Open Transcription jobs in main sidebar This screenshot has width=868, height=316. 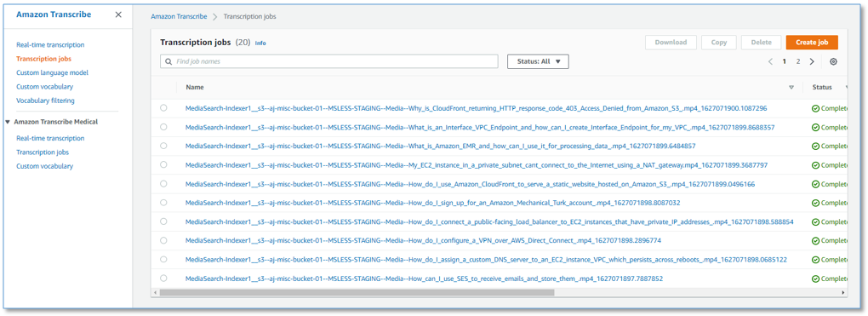(43, 58)
